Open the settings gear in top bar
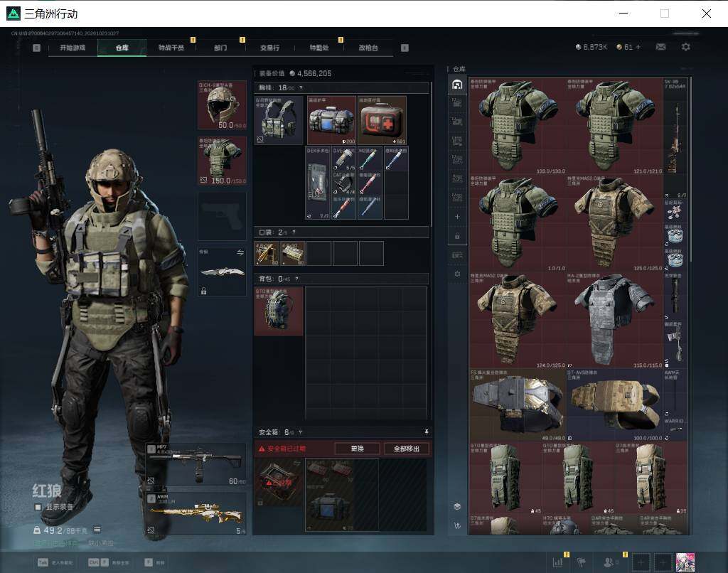The height and width of the screenshot is (573, 728). [x=686, y=47]
